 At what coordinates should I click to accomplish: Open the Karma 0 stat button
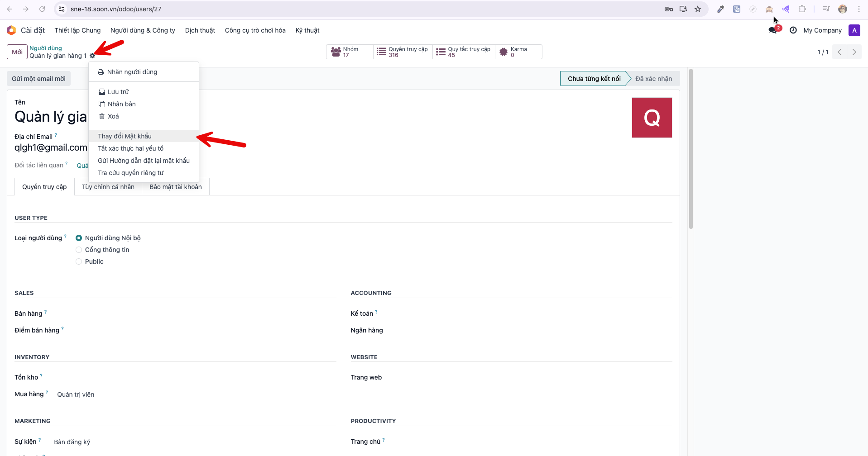518,52
